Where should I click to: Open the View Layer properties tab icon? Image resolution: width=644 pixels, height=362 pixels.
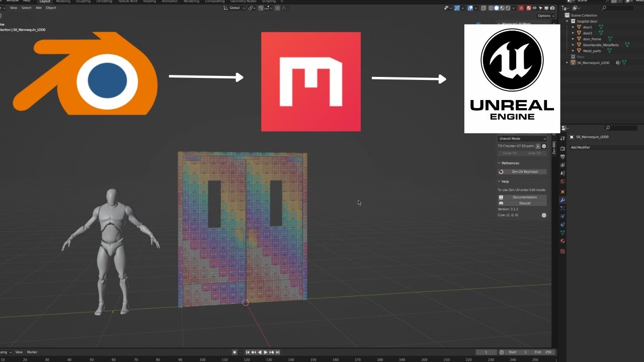point(562,165)
